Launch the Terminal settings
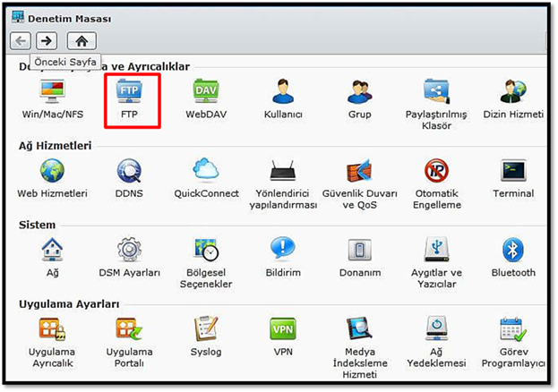The width and height of the screenshot is (558, 392). click(x=513, y=173)
